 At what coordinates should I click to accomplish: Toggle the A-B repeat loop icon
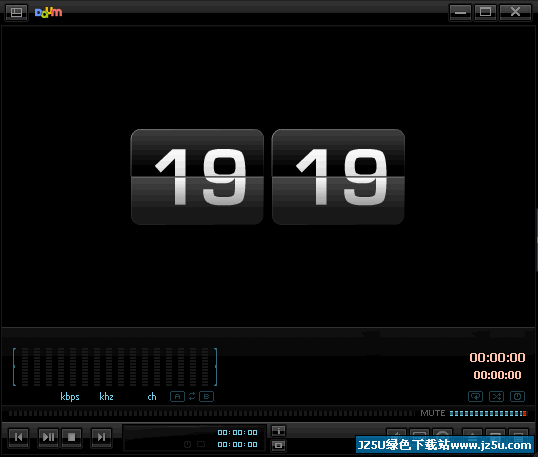(x=192, y=396)
